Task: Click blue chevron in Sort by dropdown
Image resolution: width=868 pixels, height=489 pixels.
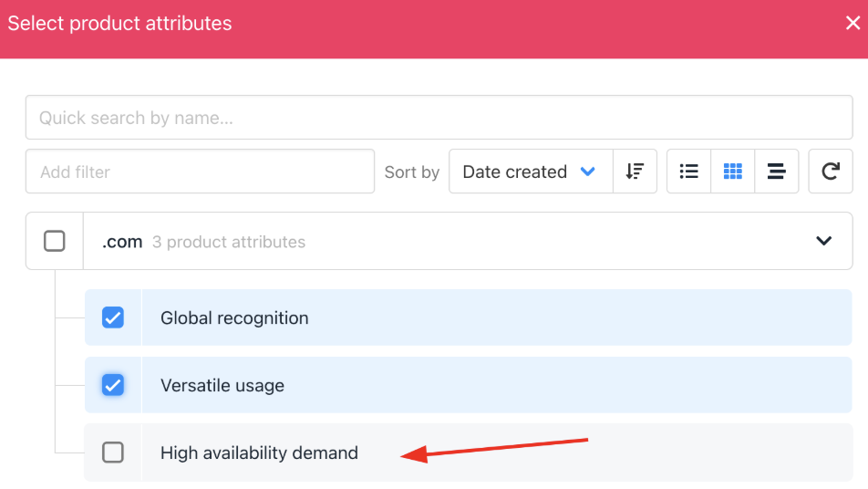Action: point(588,172)
